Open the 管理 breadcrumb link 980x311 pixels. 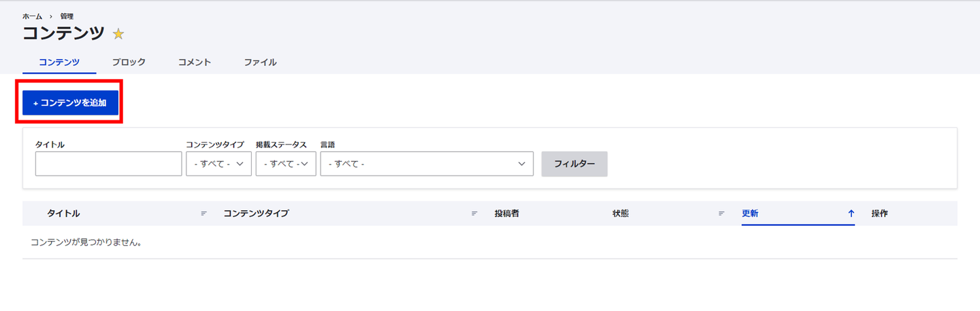coord(67,16)
